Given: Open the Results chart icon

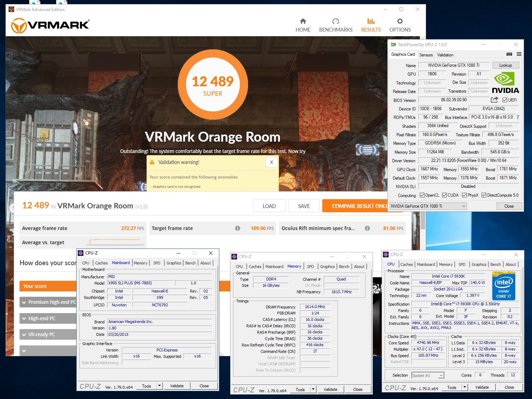Looking at the screenshot, I should point(371,21).
